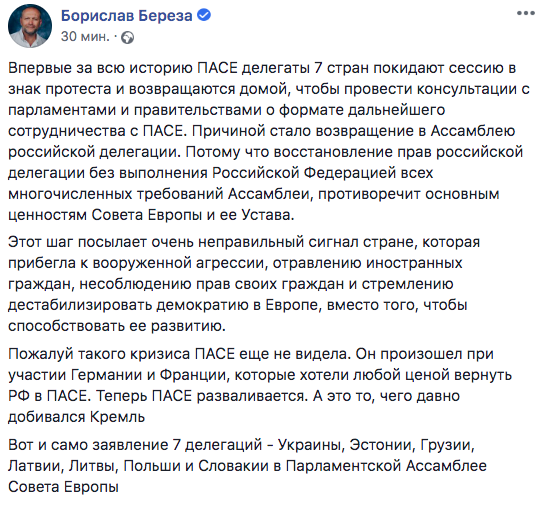This screenshot has width=545, height=507.
Task: Click the paragraph starting 'Впервые за всю историю'
Action: pos(269,141)
